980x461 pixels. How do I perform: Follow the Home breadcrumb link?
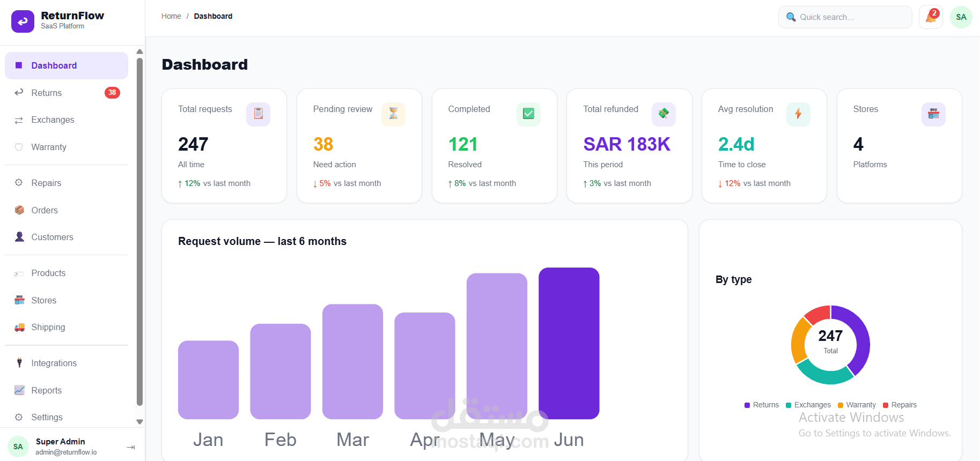(171, 16)
